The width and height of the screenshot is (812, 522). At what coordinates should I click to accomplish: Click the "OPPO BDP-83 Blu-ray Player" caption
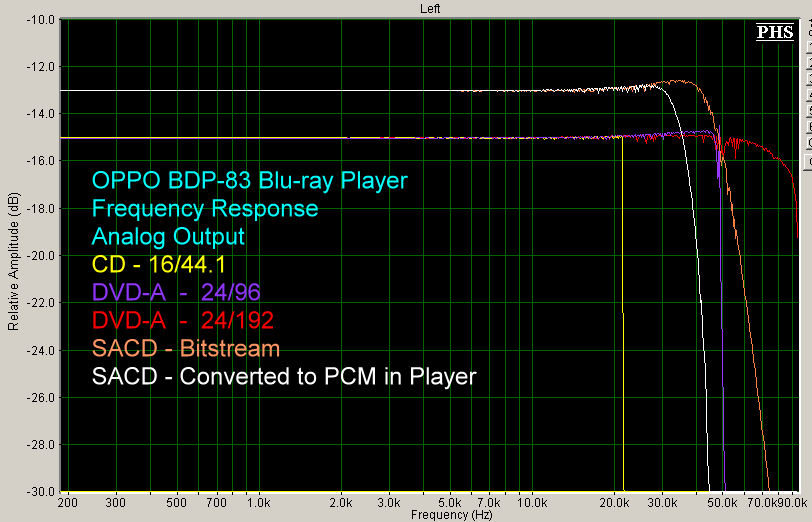coord(250,180)
